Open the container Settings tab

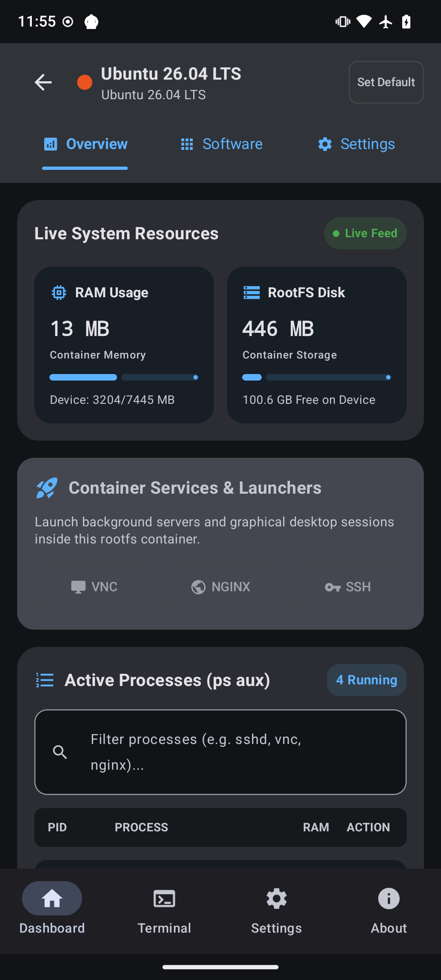click(x=356, y=144)
